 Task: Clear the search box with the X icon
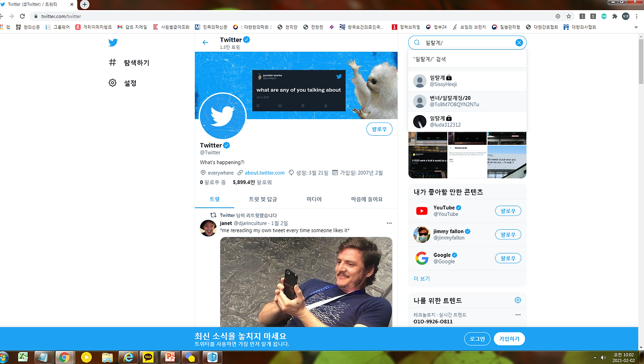(519, 42)
